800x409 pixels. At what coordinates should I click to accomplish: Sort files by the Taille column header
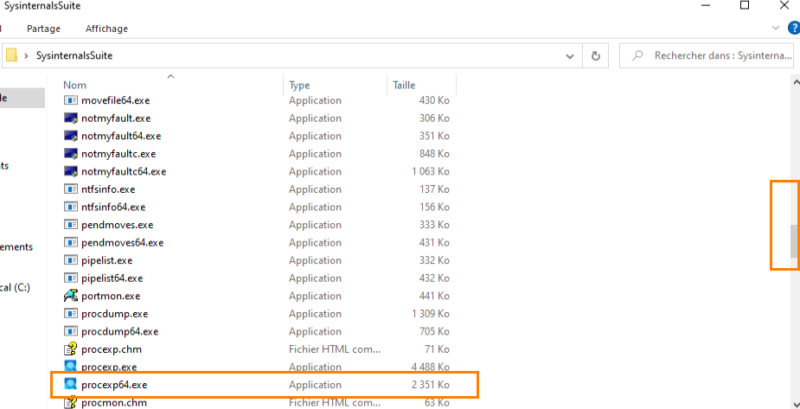404,86
